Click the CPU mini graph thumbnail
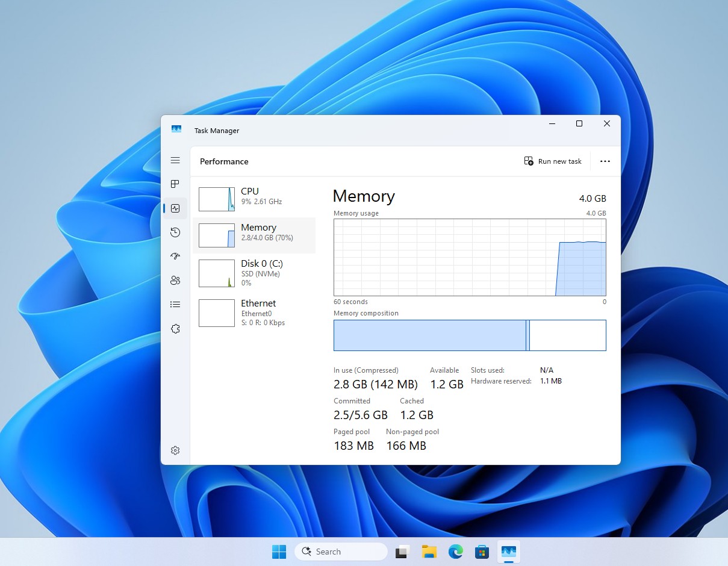The width and height of the screenshot is (728, 566). coord(217,199)
